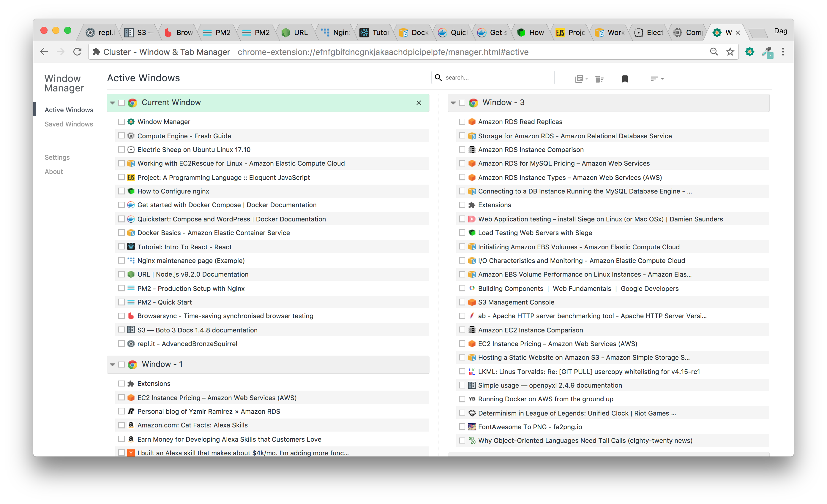Click the feather icon beside ab - Apache HTTP row
The width and height of the screenshot is (827, 504).
pos(472,316)
